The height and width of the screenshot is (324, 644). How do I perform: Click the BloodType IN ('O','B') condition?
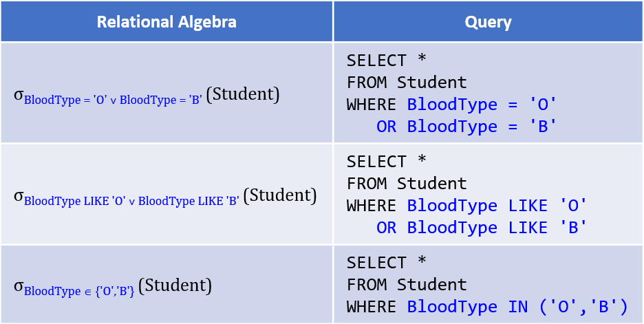(518, 307)
